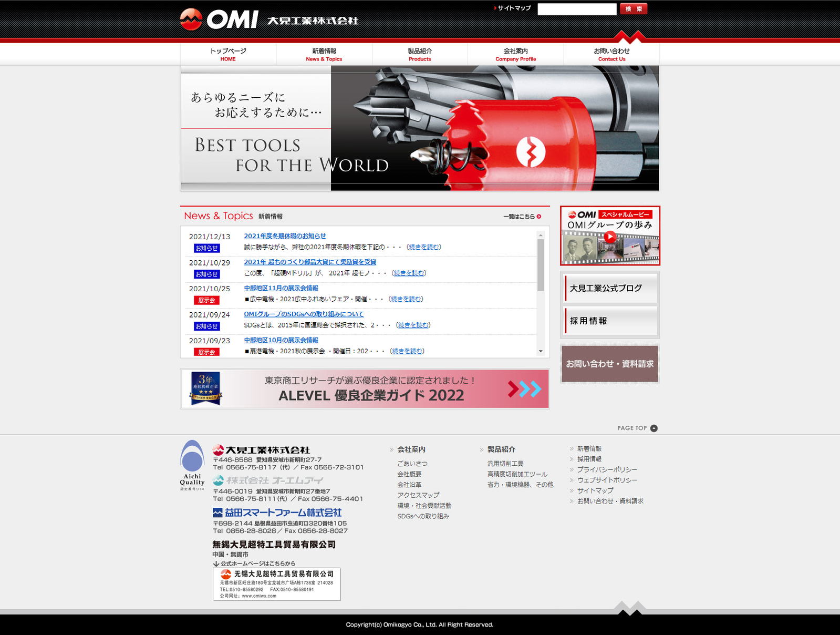Image resolution: width=840 pixels, height=635 pixels.
Task: Open footer 会社概要 link
Action: 409,474
